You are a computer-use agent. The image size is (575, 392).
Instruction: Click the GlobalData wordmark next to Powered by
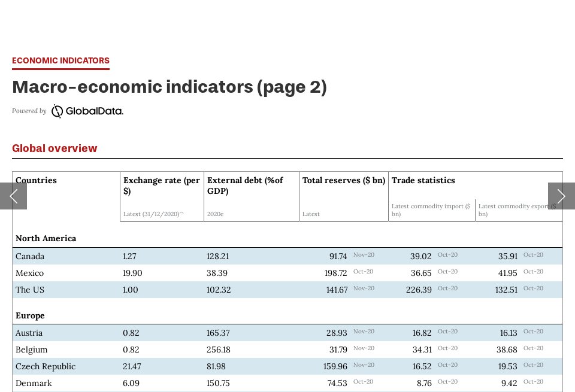(x=93, y=111)
